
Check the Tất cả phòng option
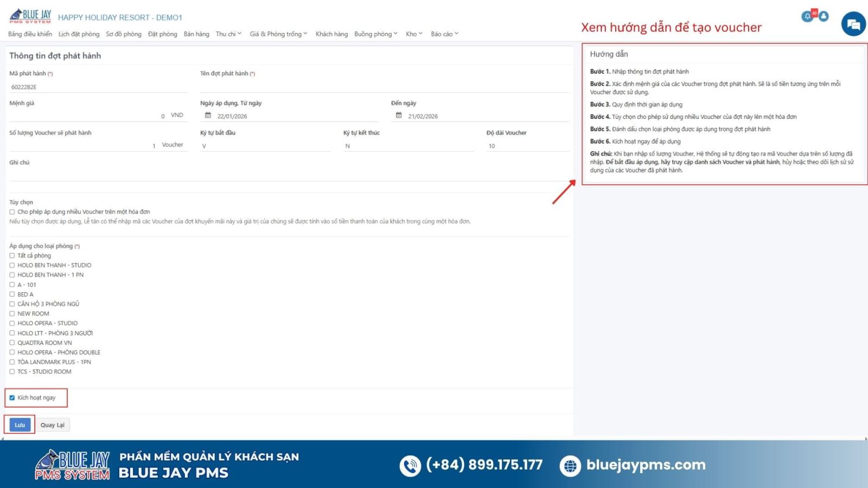point(12,255)
